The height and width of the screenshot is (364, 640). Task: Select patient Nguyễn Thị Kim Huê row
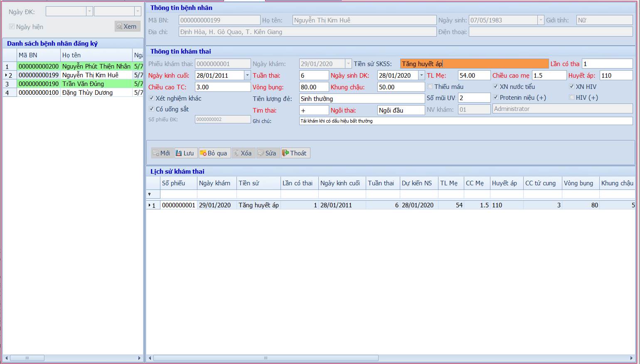[73, 75]
